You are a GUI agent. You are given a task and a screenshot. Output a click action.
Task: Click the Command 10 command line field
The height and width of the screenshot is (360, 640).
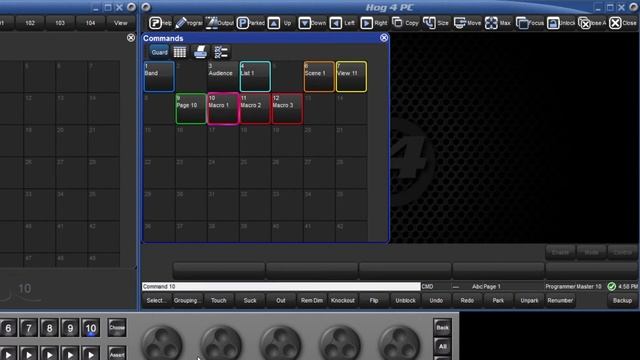pos(281,287)
